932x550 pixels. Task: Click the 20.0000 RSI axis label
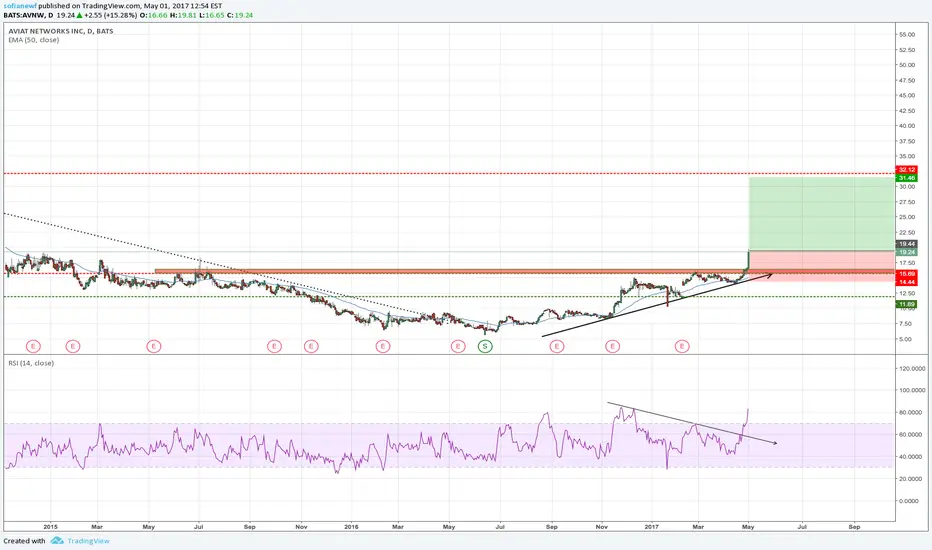[912, 479]
